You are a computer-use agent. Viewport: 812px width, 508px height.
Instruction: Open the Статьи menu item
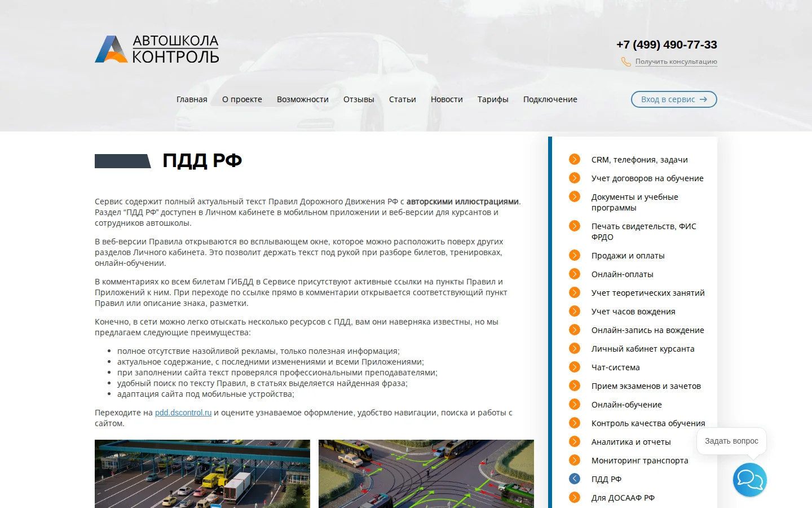403,99
